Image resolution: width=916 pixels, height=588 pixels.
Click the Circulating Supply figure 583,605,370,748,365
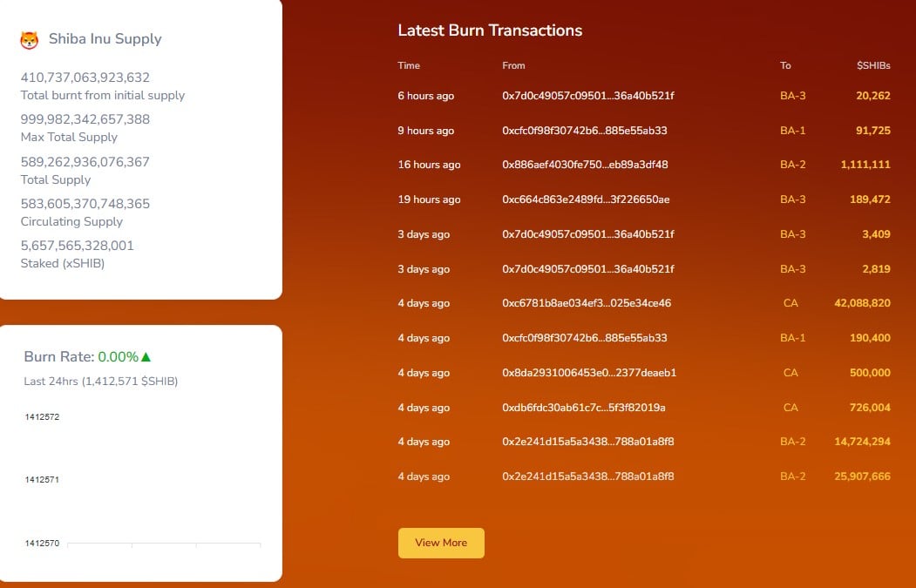tap(85, 204)
